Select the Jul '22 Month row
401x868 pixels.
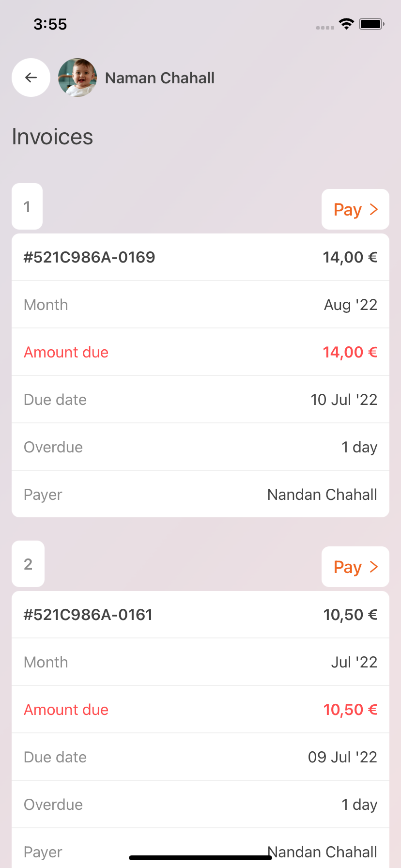[200, 662]
